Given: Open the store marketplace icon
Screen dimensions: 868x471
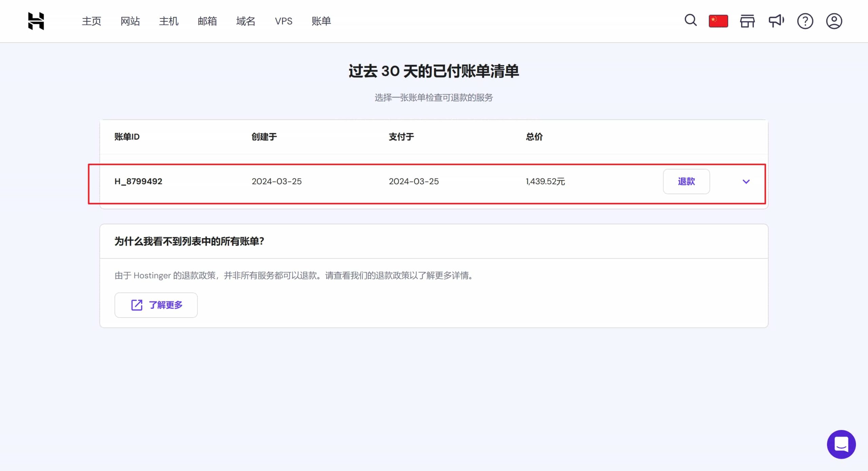Looking at the screenshot, I should (x=747, y=21).
